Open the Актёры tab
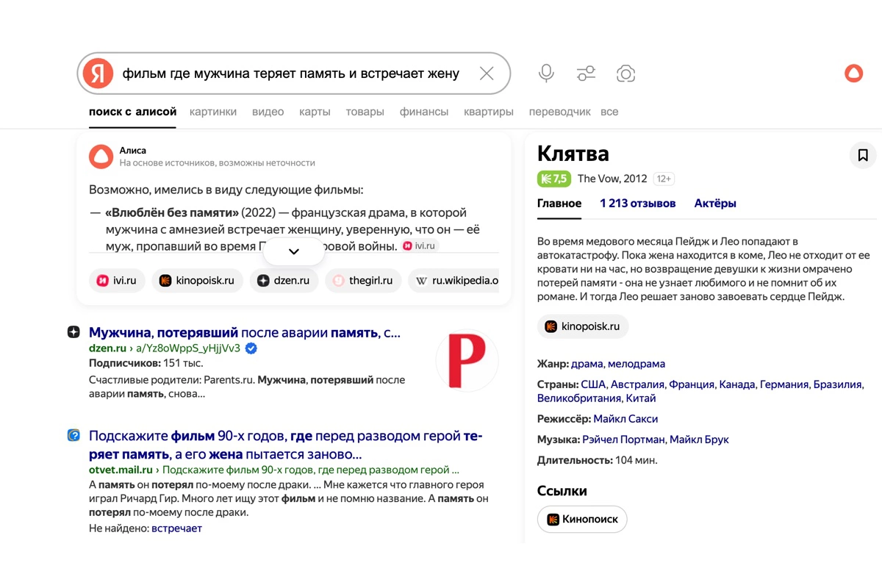The height and width of the screenshot is (588, 882). point(715,204)
